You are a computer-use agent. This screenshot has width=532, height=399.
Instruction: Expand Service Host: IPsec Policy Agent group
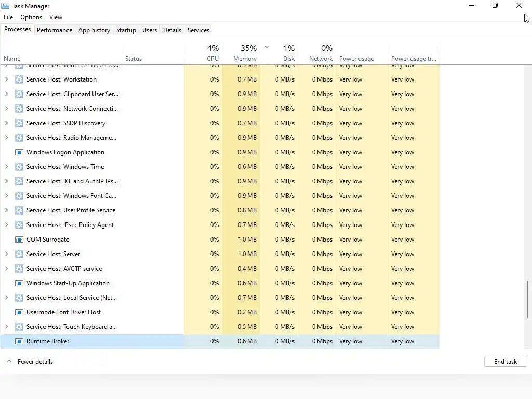point(6,225)
